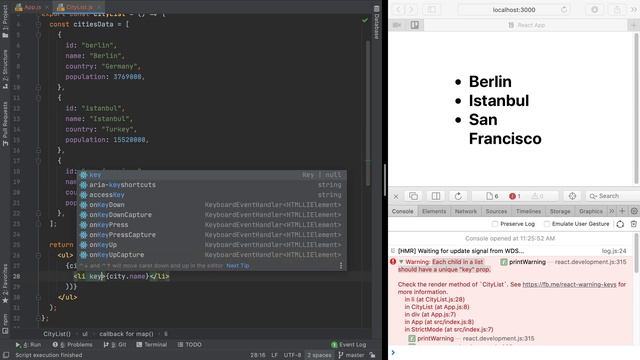Viewport: 640px width, 360px height.
Task: Click the Safari address bar localhost:3000
Action: tap(514, 9)
